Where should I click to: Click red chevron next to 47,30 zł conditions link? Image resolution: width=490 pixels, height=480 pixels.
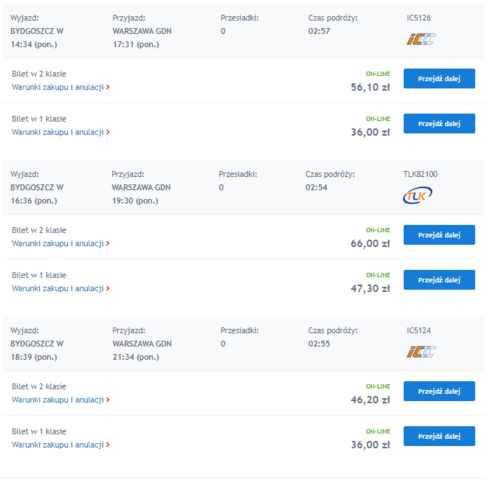pyautogui.click(x=108, y=289)
